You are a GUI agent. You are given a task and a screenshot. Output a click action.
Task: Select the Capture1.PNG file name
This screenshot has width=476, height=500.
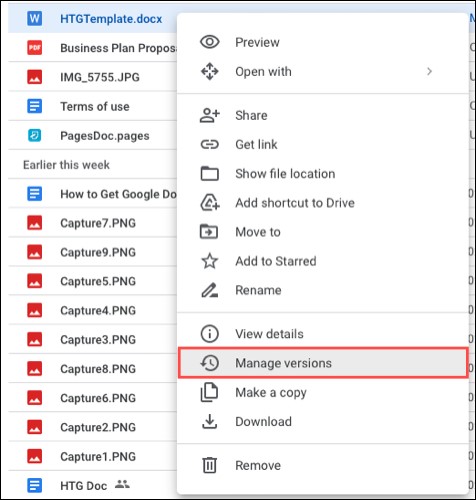pyautogui.click(x=98, y=456)
